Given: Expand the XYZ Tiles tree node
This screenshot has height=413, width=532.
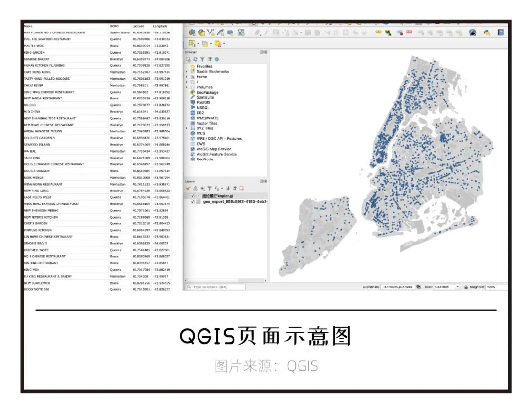Looking at the screenshot, I should point(187,128).
